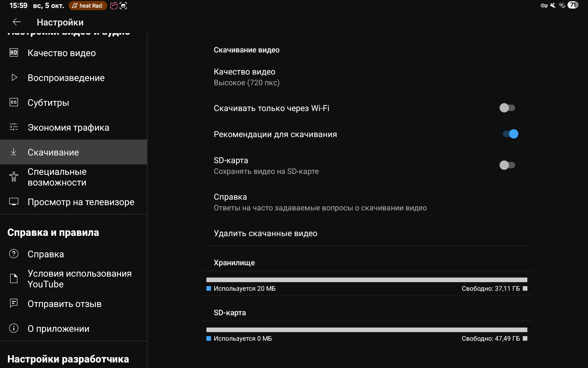Tap the play icon beside Воспроизведение
The height and width of the screenshot is (368, 588).
point(14,77)
